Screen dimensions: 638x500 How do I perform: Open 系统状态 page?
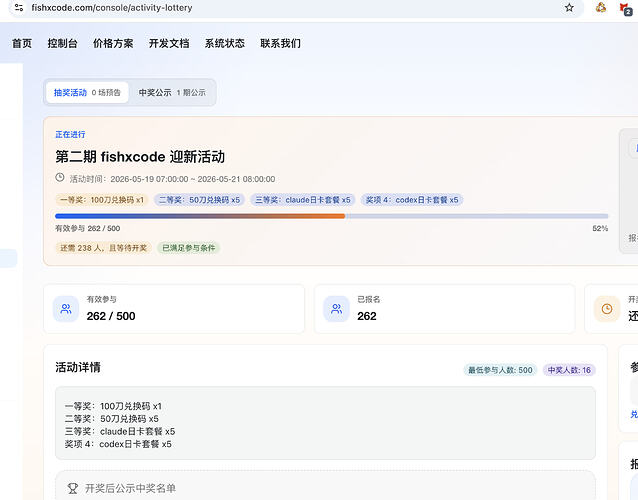point(225,43)
